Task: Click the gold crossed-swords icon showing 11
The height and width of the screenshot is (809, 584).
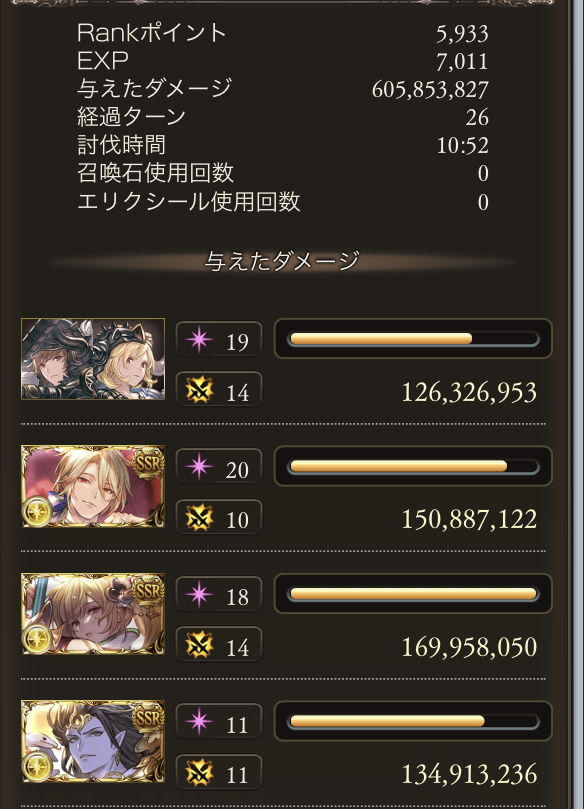Action: tap(199, 773)
